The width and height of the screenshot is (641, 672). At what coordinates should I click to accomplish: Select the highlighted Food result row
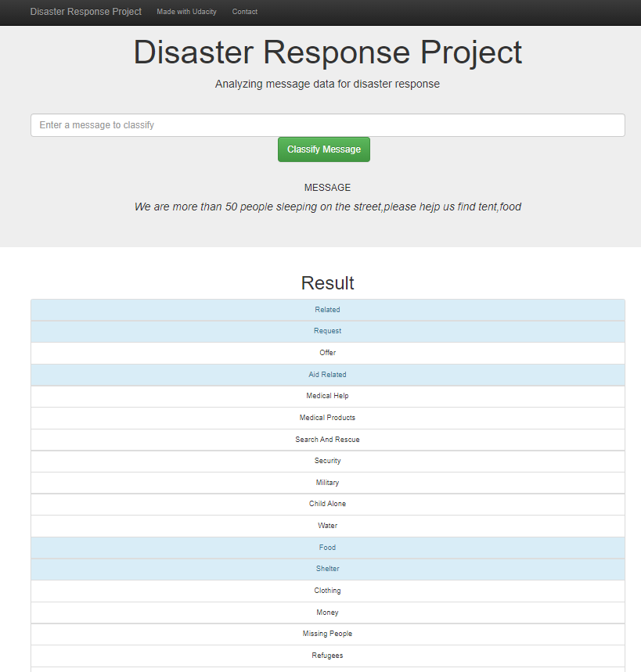(x=328, y=548)
